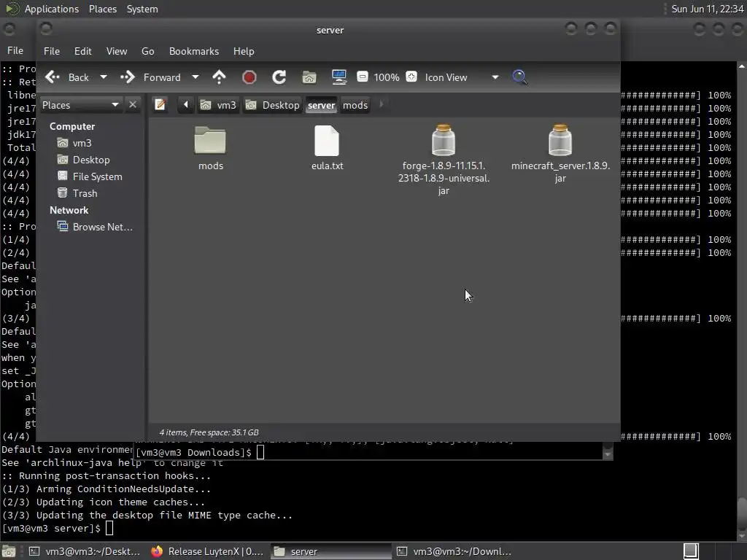The width and height of the screenshot is (747, 560).
Task: Open Desktop in the Places sidebar
Action: pyautogui.click(x=90, y=160)
